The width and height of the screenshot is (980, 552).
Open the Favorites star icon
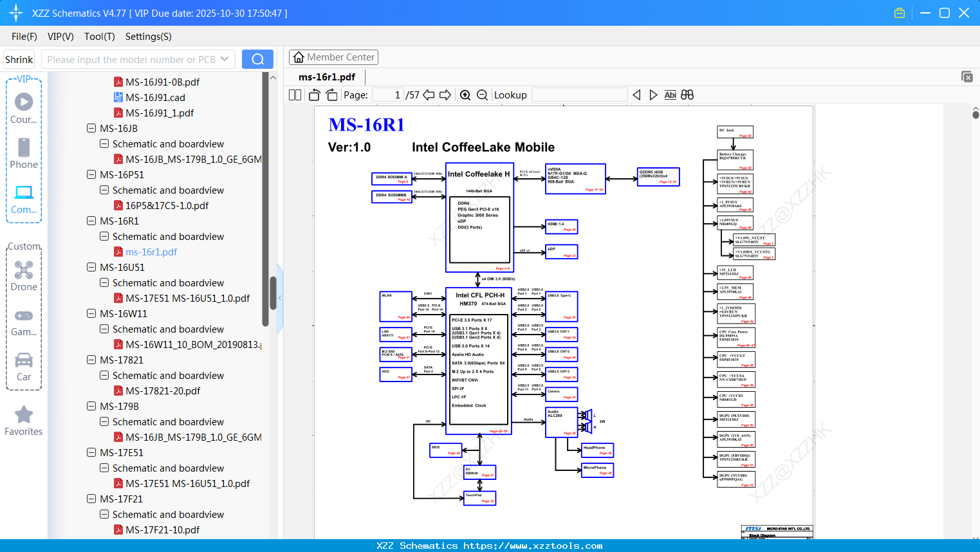click(24, 414)
